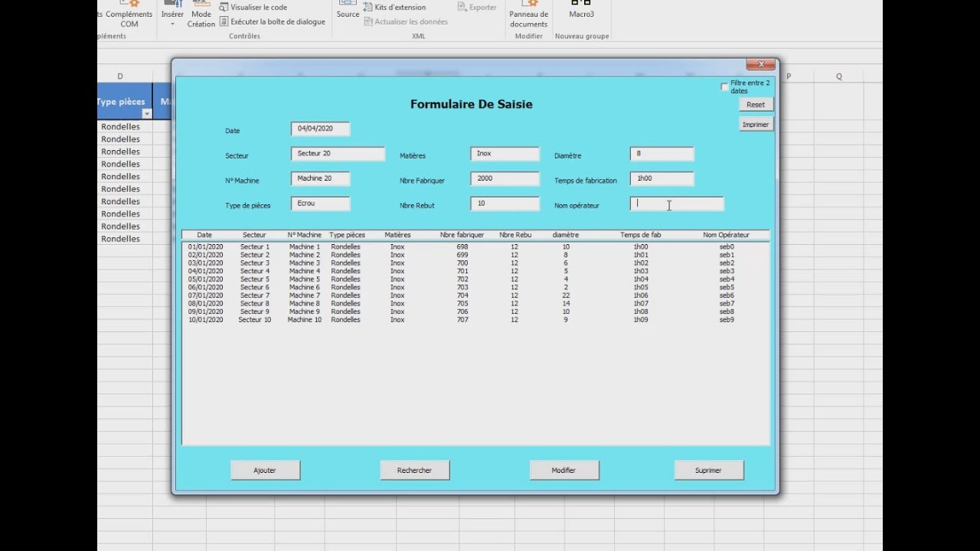Toggle Mode Création in ribbon

tap(201, 15)
